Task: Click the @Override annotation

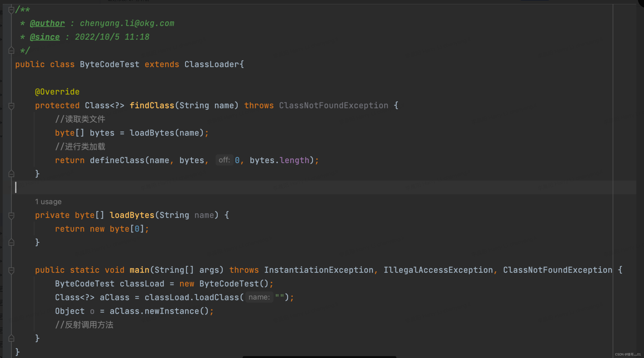Action: coord(57,92)
